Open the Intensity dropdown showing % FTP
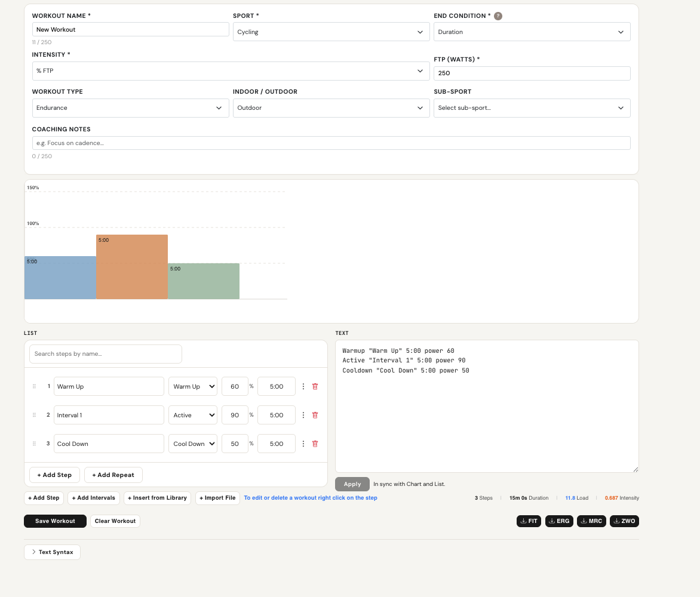This screenshot has height=597, width=700. click(231, 71)
